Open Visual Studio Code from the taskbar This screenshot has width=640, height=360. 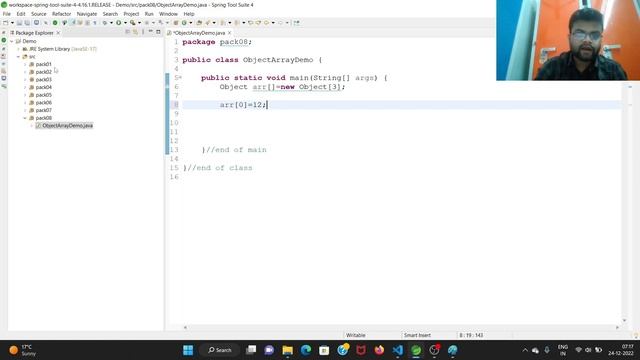pyautogui.click(x=398, y=350)
